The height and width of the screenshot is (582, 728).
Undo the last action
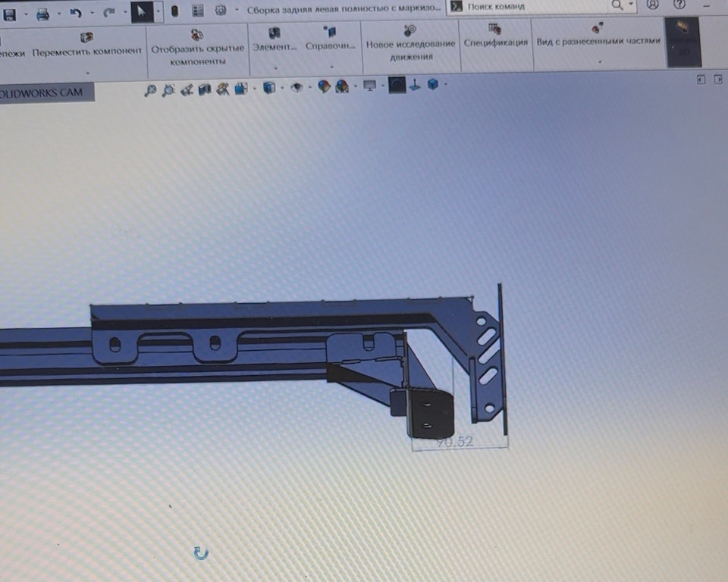coord(76,14)
